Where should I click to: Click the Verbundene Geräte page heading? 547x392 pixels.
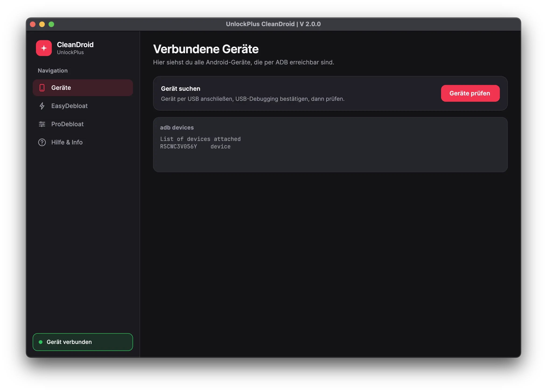click(x=206, y=49)
